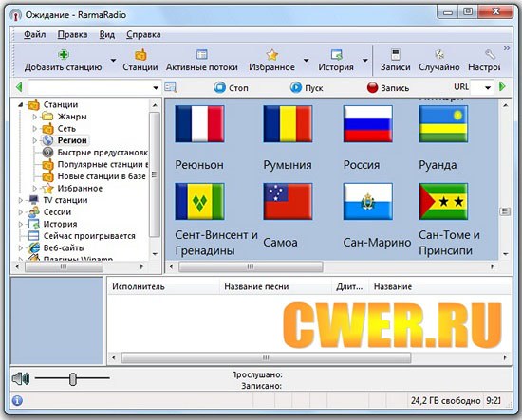
Task: Open the URL dropdown
Action: coord(488,88)
